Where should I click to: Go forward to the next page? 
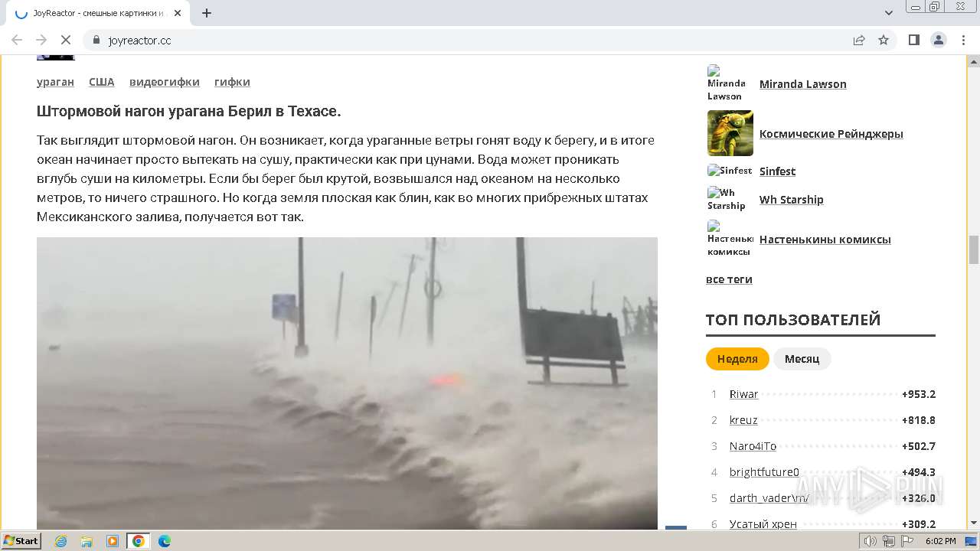[x=41, y=40]
